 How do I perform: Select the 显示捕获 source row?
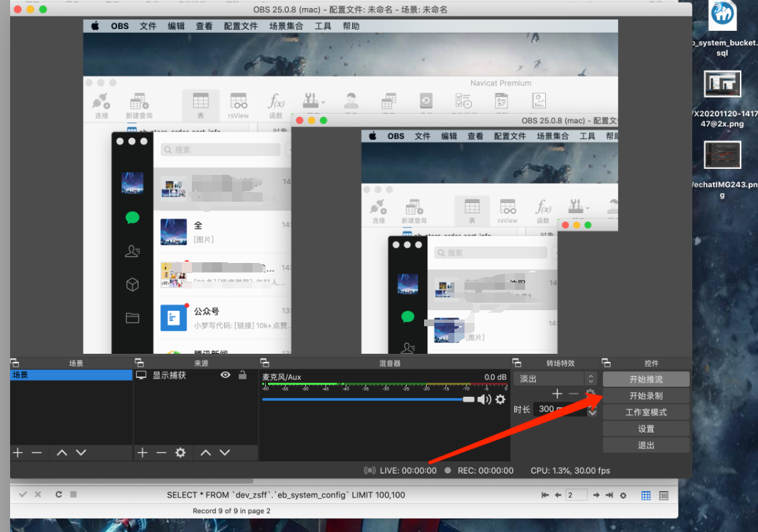pos(195,375)
